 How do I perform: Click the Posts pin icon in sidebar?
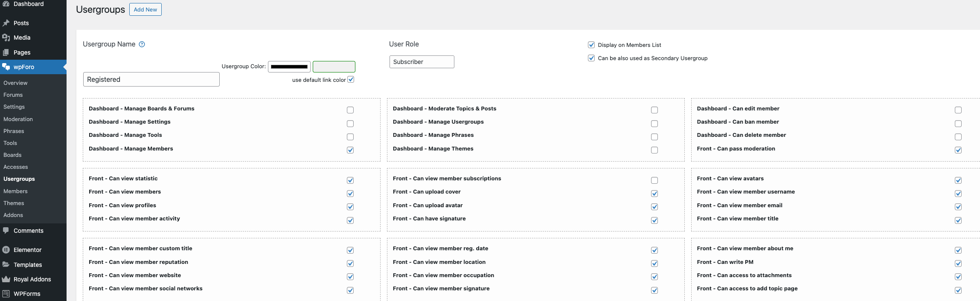pos(6,23)
